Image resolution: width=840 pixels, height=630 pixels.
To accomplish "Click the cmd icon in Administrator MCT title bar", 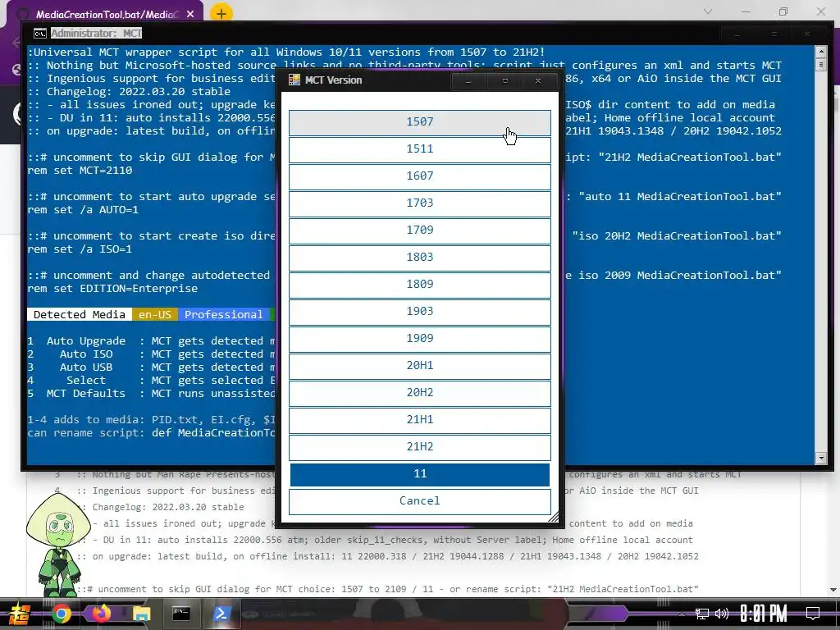I will (39, 34).
